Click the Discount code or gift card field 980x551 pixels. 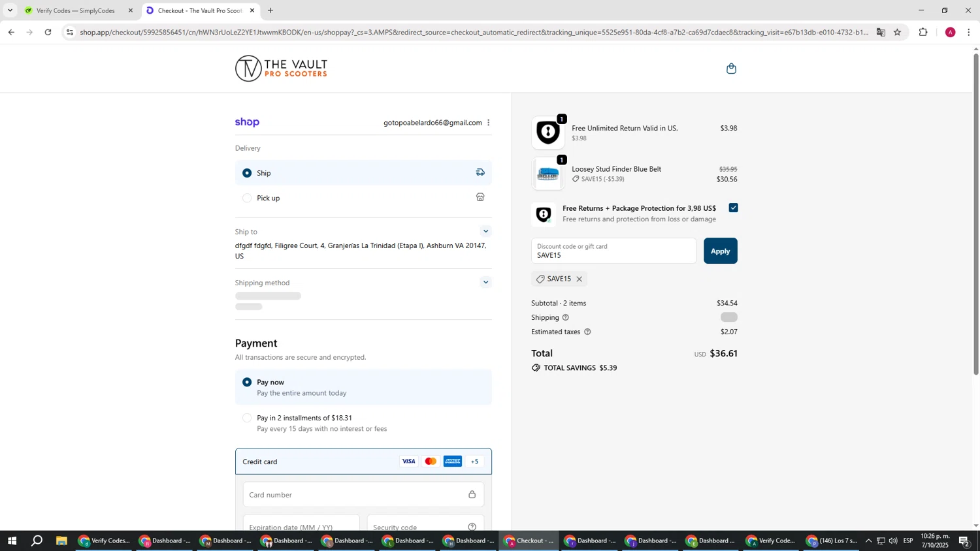coord(613,251)
